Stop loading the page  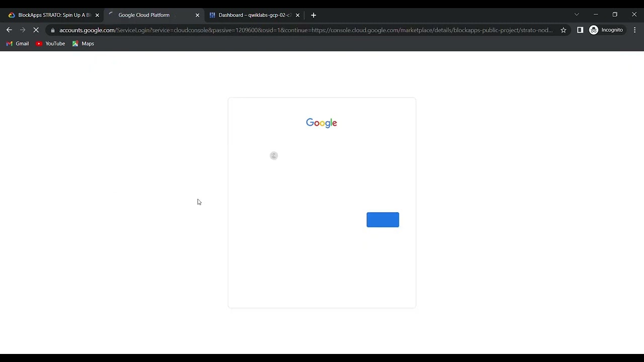[36, 30]
